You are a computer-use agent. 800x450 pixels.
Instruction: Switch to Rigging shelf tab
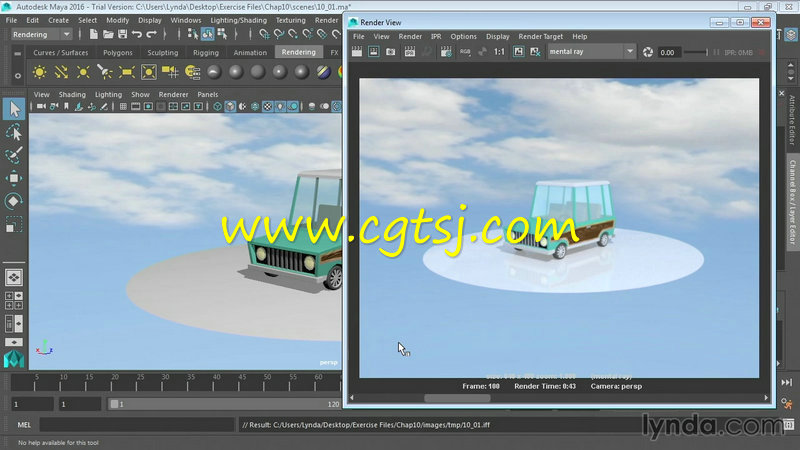(x=206, y=53)
